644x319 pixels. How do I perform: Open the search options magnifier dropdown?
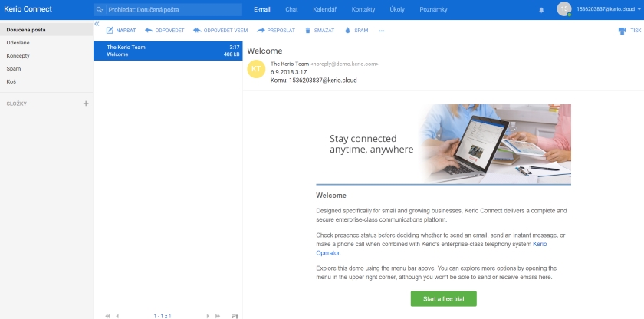click(x=100, y=9)
